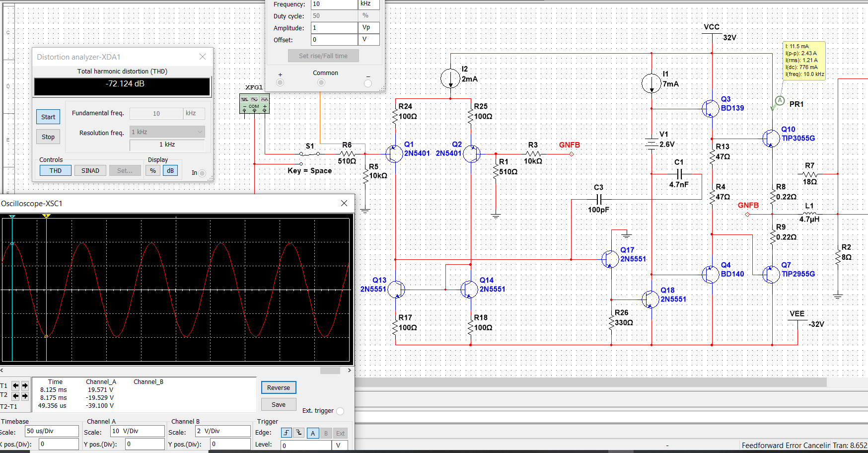868x453 pixels.
Task: Click trigger Level input field
Action: [306, 446]
